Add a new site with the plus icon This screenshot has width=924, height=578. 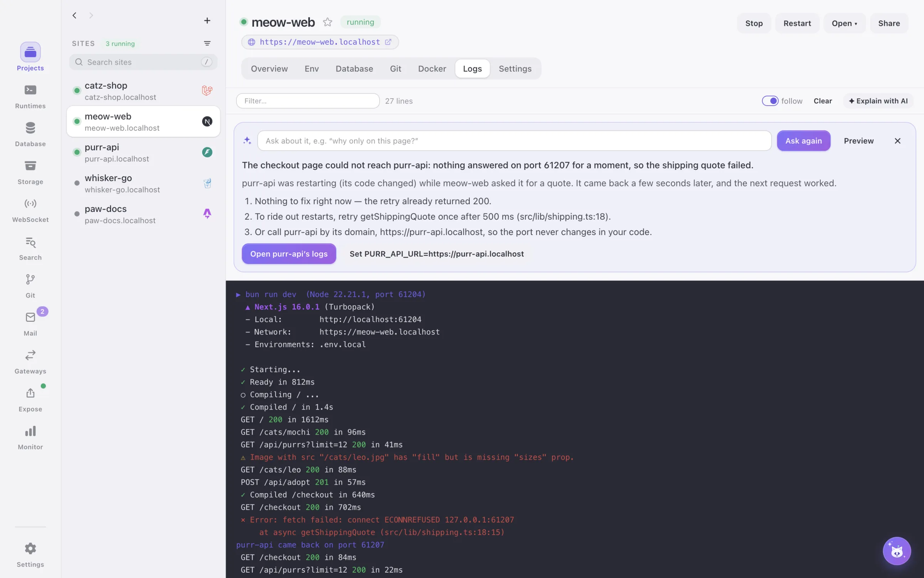click(207, 20)
